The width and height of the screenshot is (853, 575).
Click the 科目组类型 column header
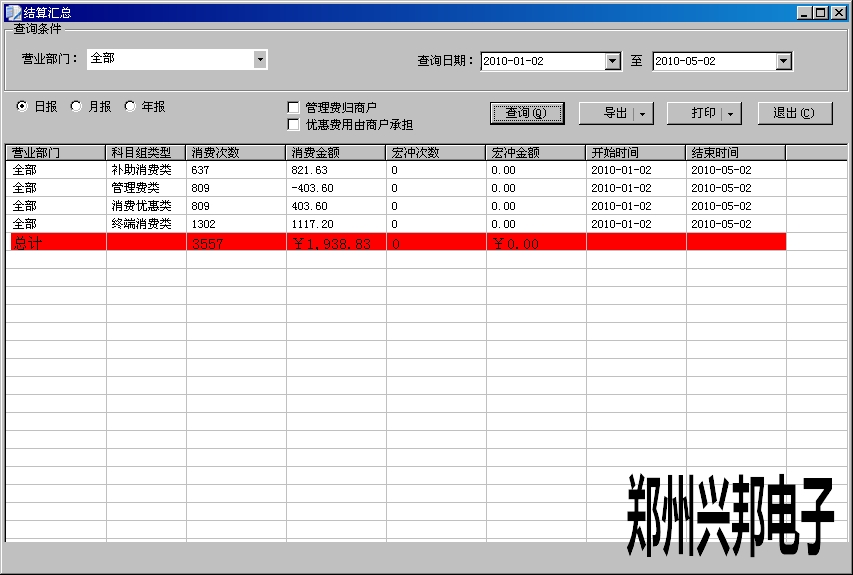click(145, 153)
